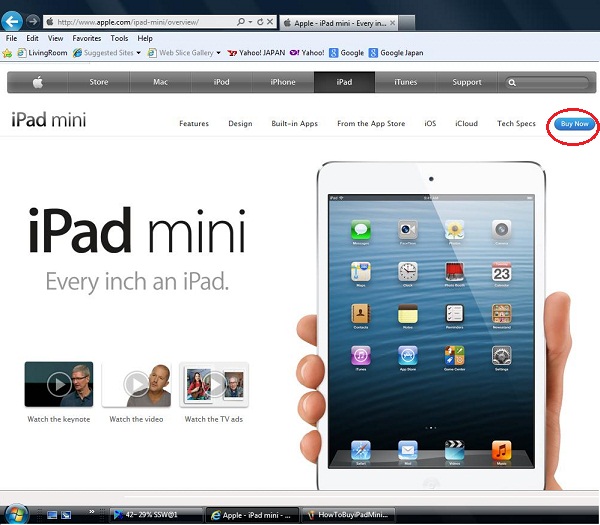Select the Apple - iPad mini browser tab
The height and width of the screenshot is (525, 600).
pyautogui.click(x=339, y=23)
